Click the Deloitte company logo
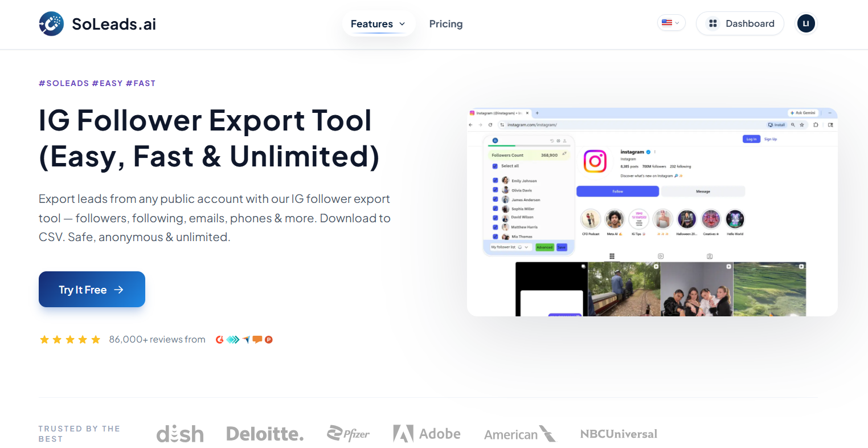 265,434
